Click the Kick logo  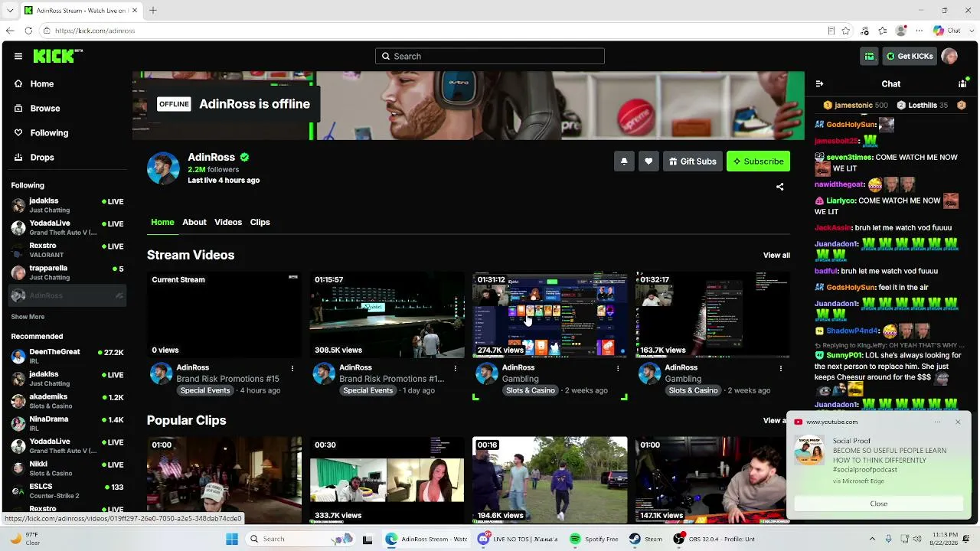(x=58, y=56)
